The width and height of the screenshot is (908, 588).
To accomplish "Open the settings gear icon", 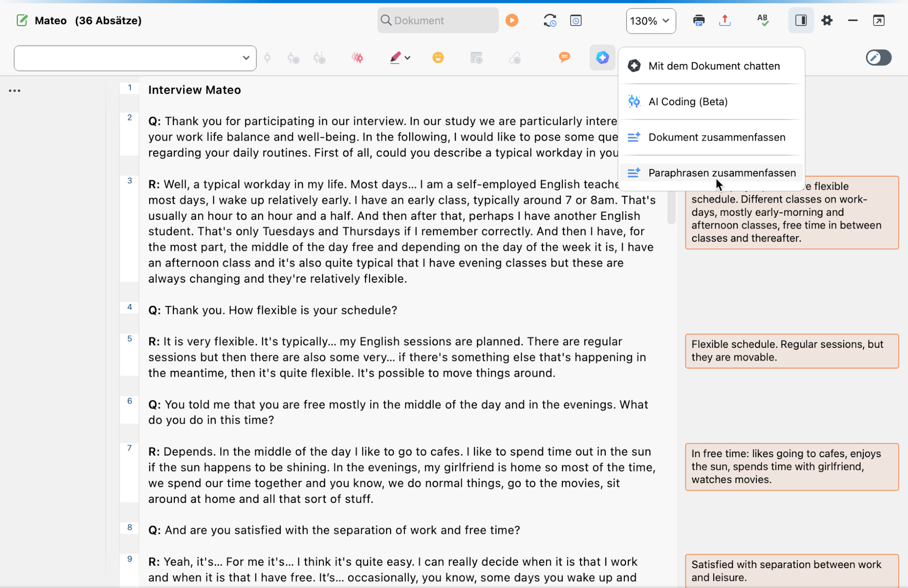I will pyautogui.click(x=827, y=20).
